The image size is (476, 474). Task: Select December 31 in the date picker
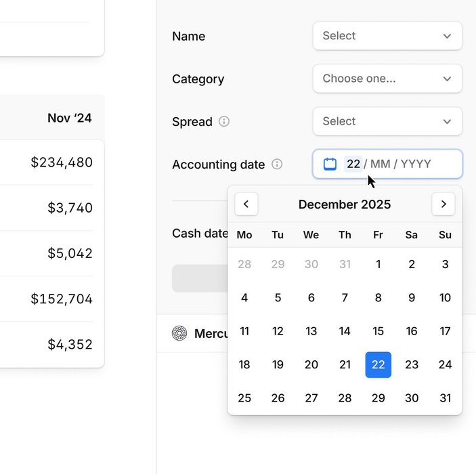coord(445,398)
